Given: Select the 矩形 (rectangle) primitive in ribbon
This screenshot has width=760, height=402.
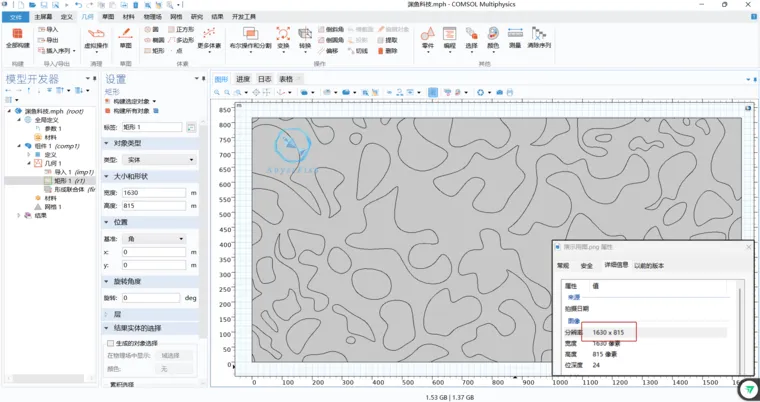Looking at the screenshot, I should [x=155, y=51].
